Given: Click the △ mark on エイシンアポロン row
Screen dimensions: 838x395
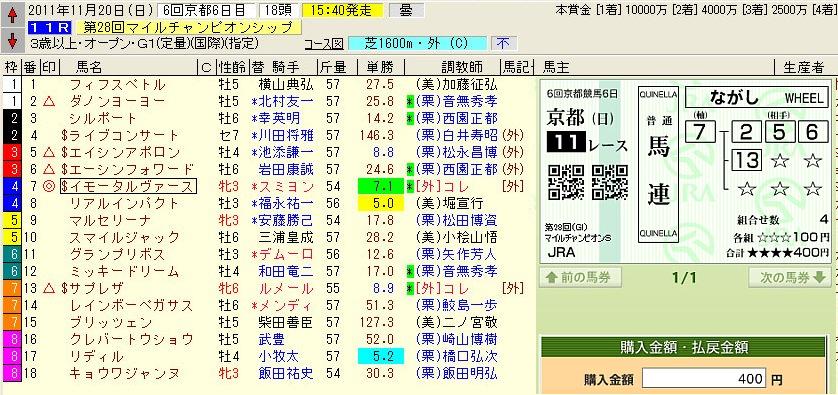Looking at the screenshot, I should [50, 152].
